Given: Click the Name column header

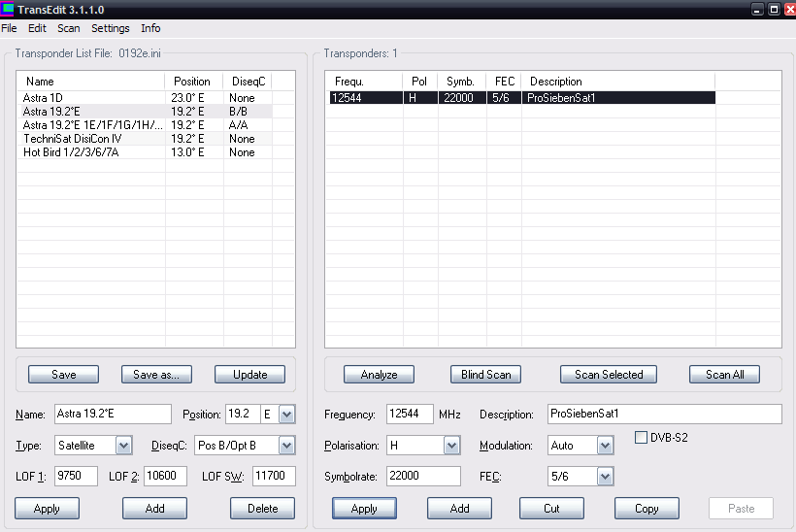Looking at the screenshot, I should tap(91, 82).
